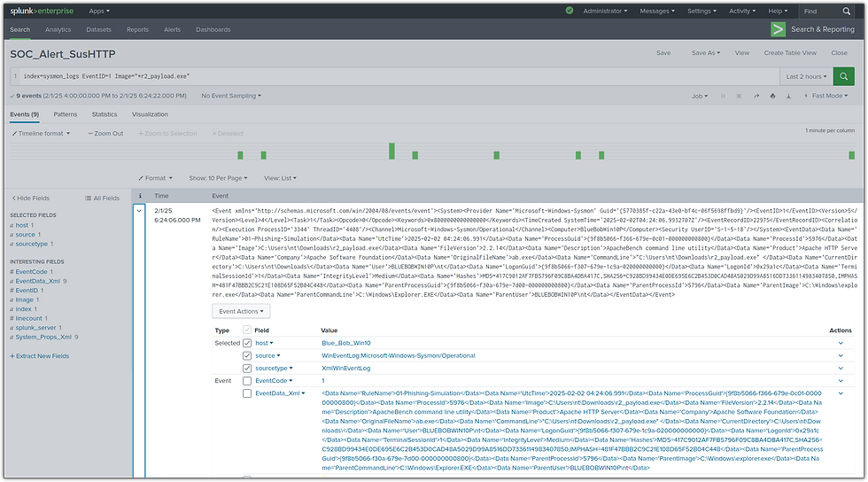Pause the search job
This screenshot has width=868, height=482.
723,96
